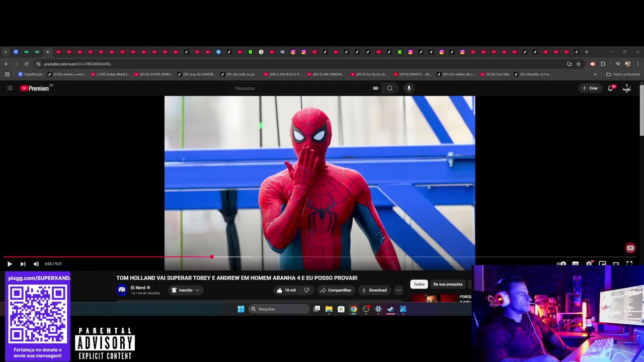Close the active YouTube tab
This screenshot has width=644, height=362.
pos(48,52)
